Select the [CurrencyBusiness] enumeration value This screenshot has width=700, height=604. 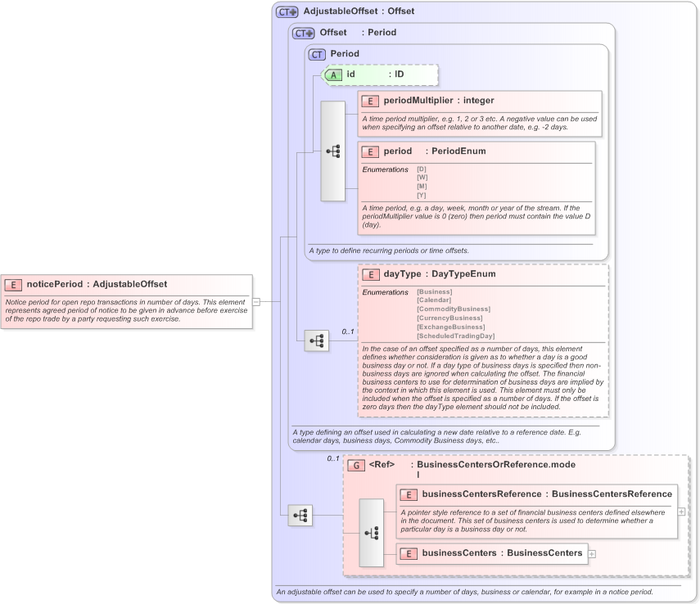[449, 318]
